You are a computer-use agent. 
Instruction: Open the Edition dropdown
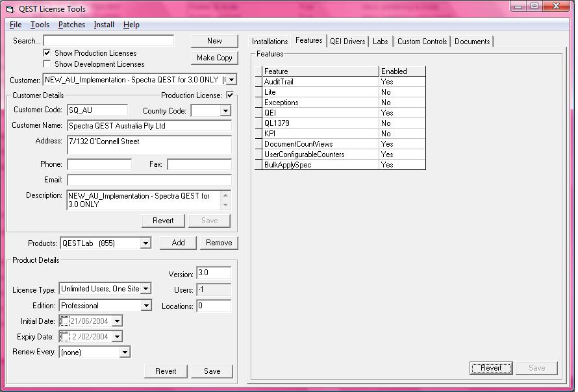tap(145, 306)
